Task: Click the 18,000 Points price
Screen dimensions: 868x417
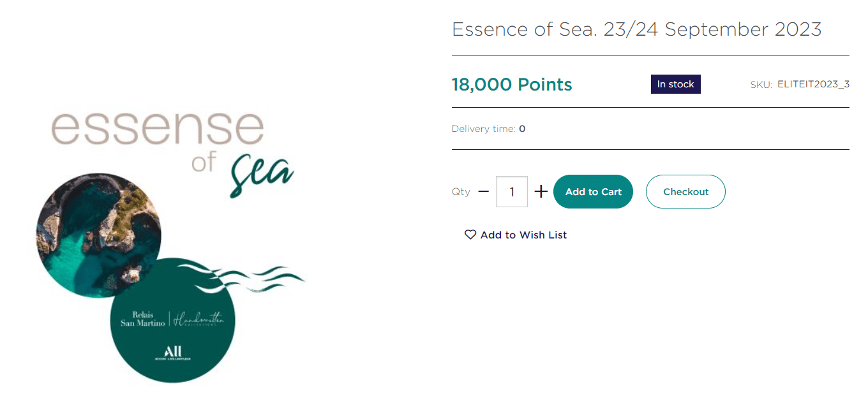Action: point(512,84)
